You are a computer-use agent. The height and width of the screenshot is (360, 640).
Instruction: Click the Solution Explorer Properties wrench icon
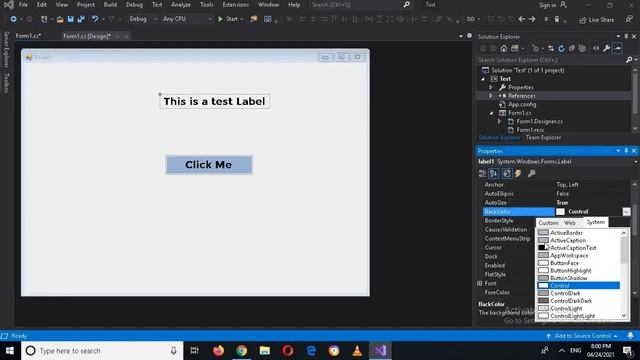[x=607, y=49]
